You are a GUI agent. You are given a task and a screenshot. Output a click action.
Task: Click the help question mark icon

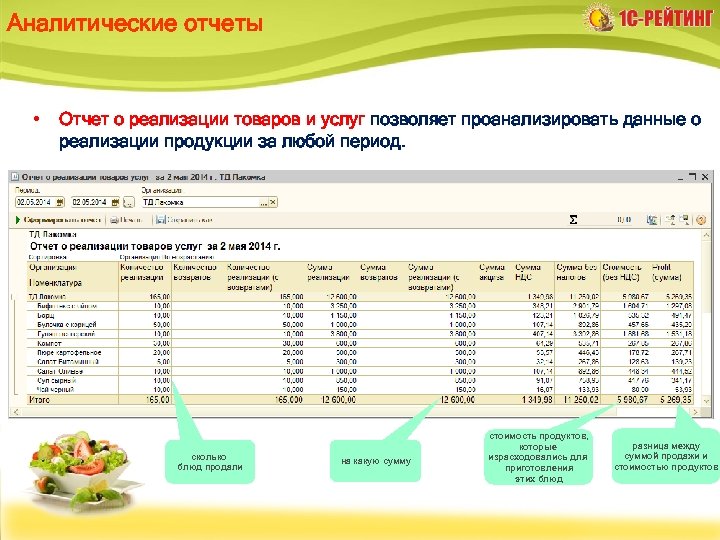701,220
